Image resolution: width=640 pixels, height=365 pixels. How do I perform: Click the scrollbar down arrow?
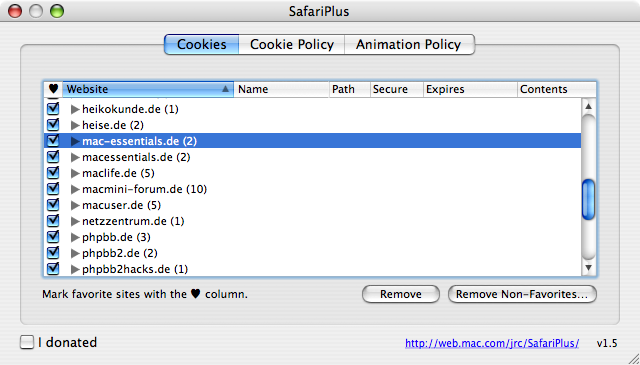click(x=588, y=268)
